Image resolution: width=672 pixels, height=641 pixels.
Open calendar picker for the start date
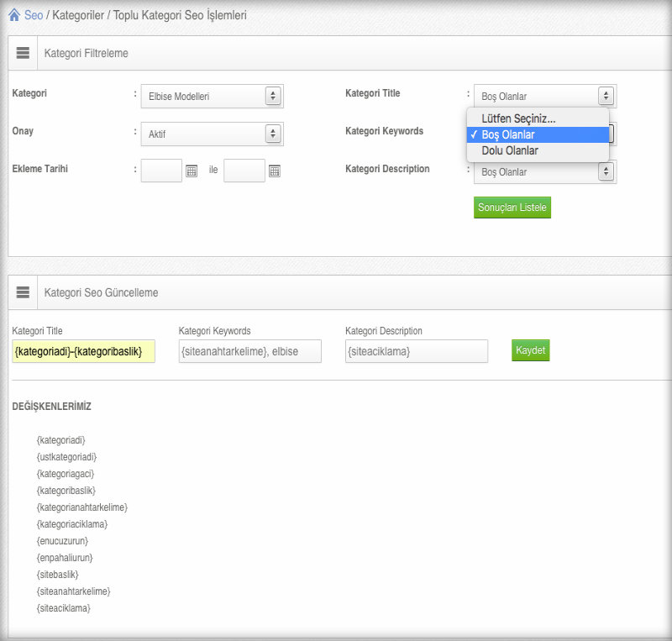pos(192,171)
